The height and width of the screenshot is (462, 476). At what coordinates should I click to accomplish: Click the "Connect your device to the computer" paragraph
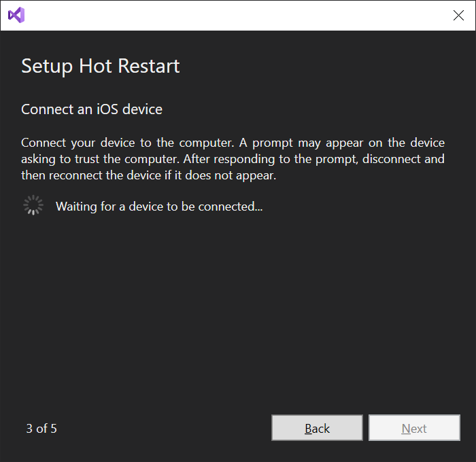[233, 159]
